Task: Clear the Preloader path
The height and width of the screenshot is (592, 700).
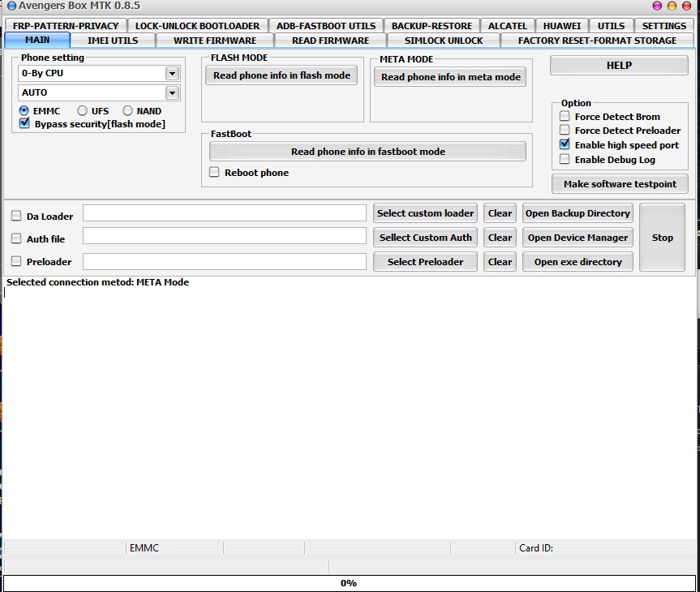Action: 500,262
